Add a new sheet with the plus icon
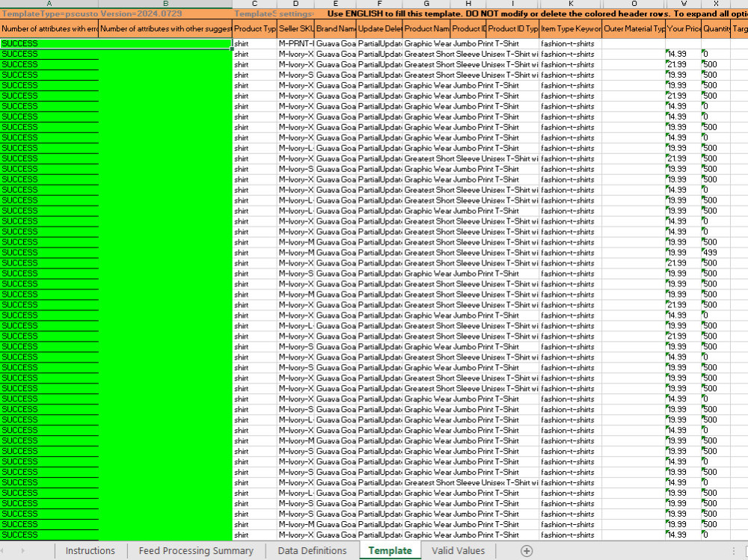This screenshot has height=560, width=748. coord(526,551)
